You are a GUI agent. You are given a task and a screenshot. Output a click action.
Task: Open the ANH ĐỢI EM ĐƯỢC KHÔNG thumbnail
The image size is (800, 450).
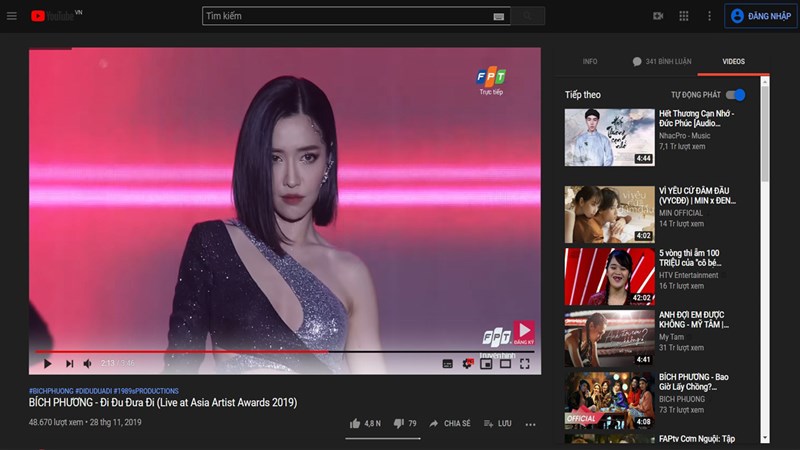coord(609,338)
